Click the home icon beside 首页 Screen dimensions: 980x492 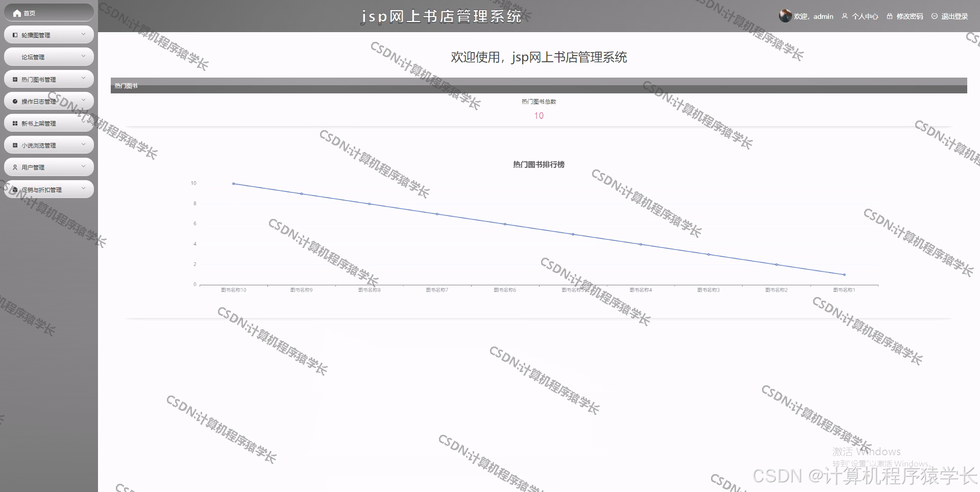pyautogui.click(x=17, y=13)
